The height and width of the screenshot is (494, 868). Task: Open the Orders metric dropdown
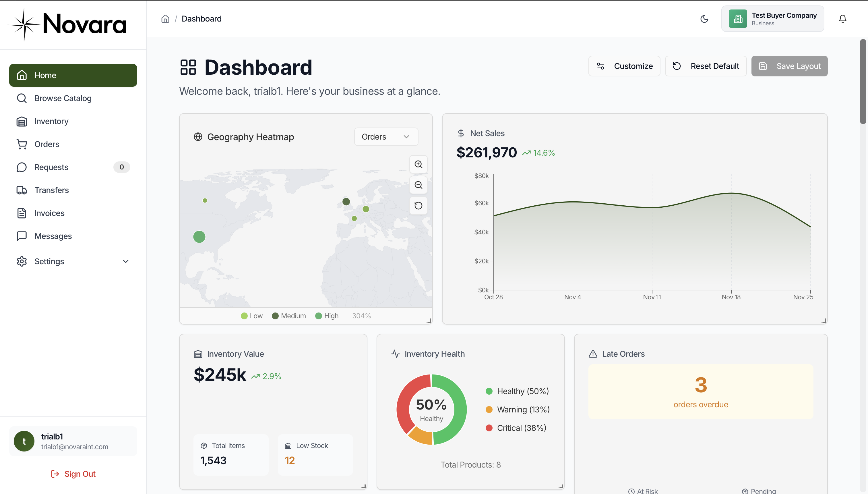[x=386, y=137]
